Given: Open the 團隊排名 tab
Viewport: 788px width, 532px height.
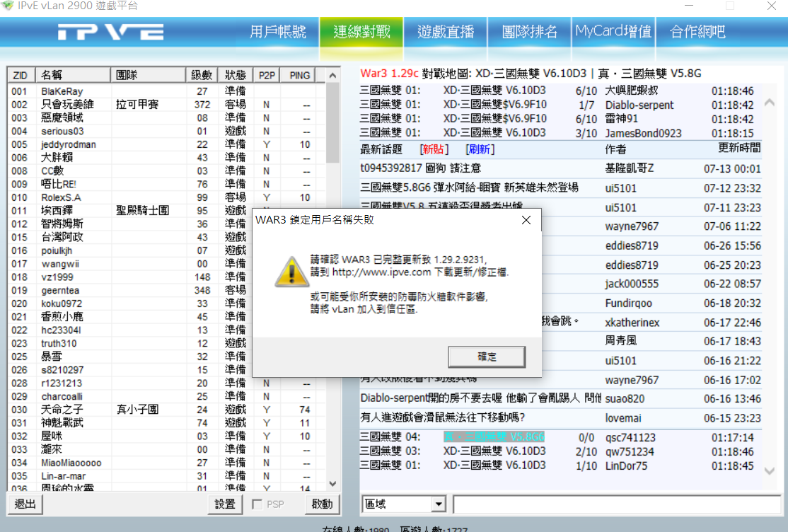Looking at the screenshot, I should pyautogui.click(x=529, y=32).
